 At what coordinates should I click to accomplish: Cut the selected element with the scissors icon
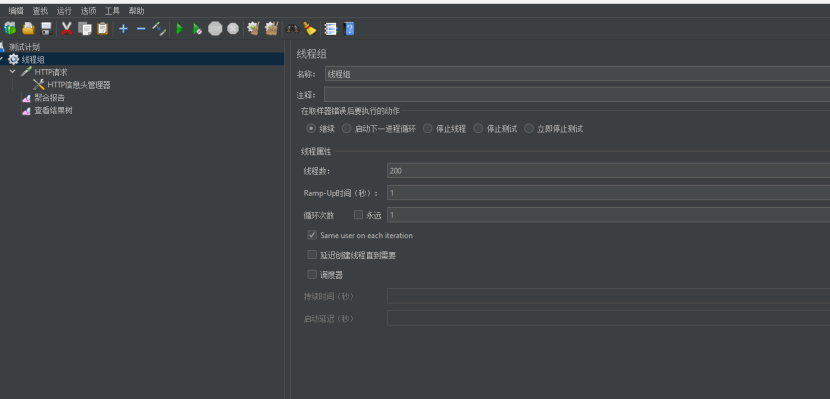pyautogui.click(x=67, y=29)
